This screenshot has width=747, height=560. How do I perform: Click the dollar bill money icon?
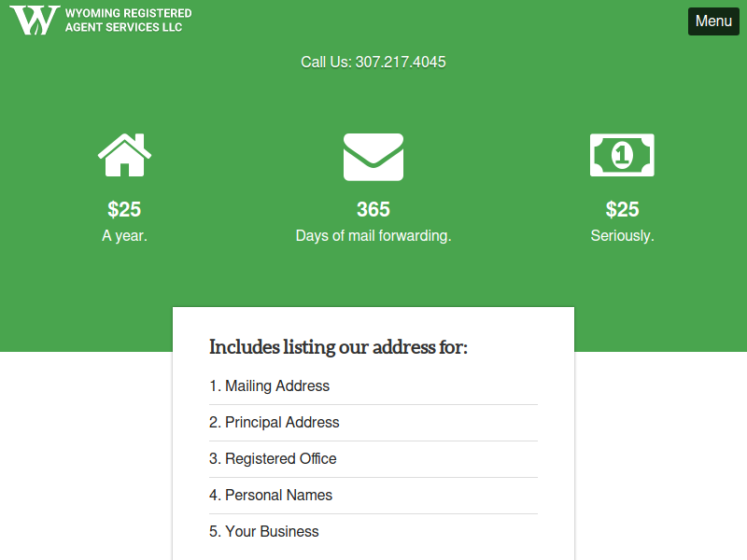pyautogui.click(x=622, y=155)
